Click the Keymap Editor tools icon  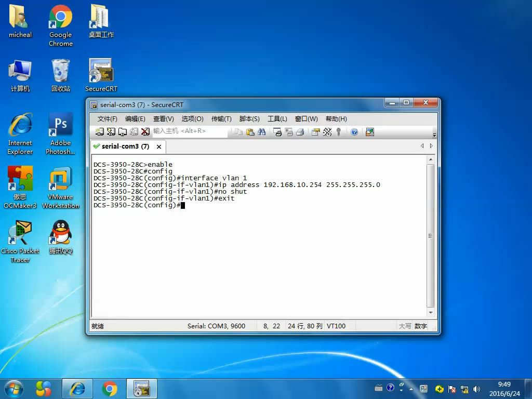(327, 132)
